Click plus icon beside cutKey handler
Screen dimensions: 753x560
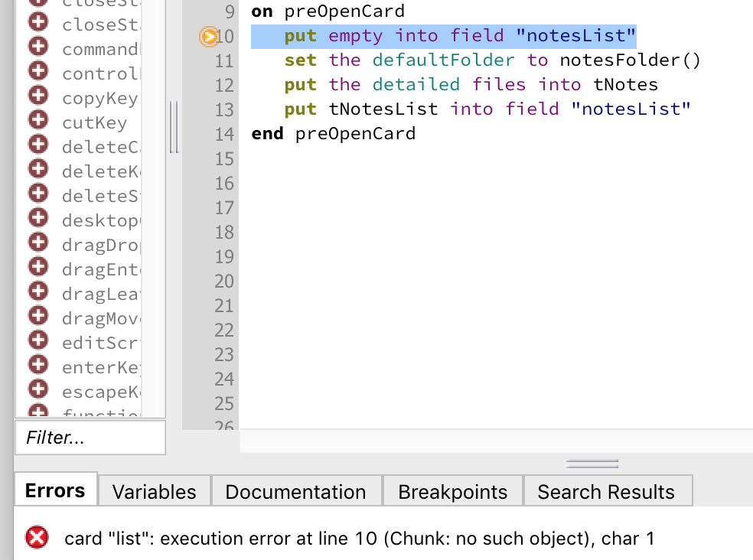38,120
